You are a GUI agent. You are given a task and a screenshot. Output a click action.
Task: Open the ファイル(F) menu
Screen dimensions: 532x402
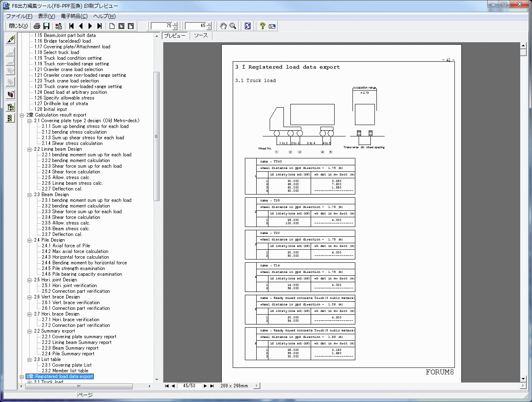[x=19, y=16]
